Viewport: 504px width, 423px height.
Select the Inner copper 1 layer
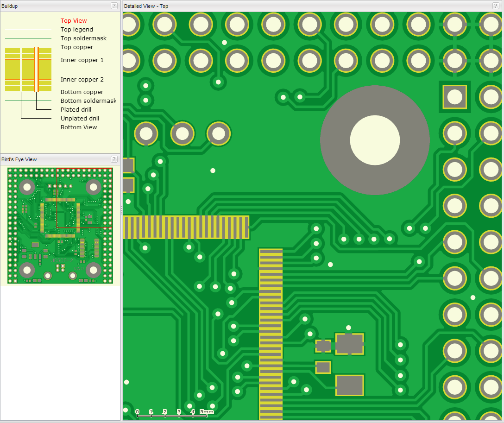click(x=82, y=60)
